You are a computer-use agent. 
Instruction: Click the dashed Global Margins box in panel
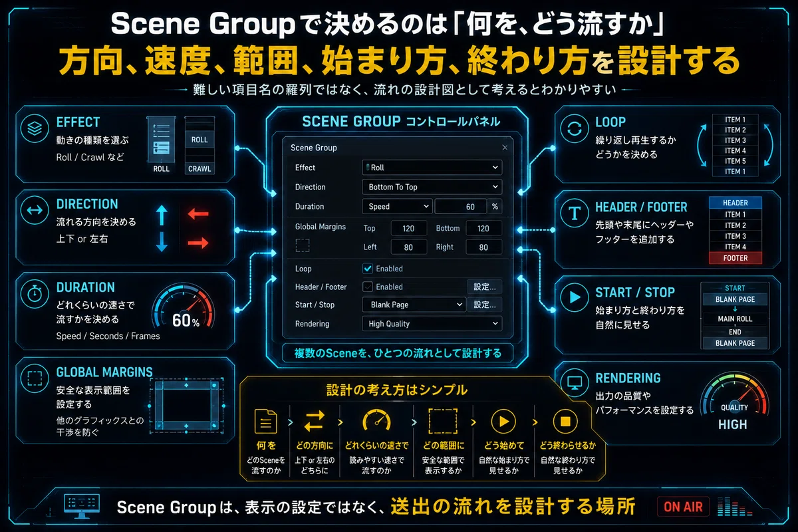click(x=303, y=246)
